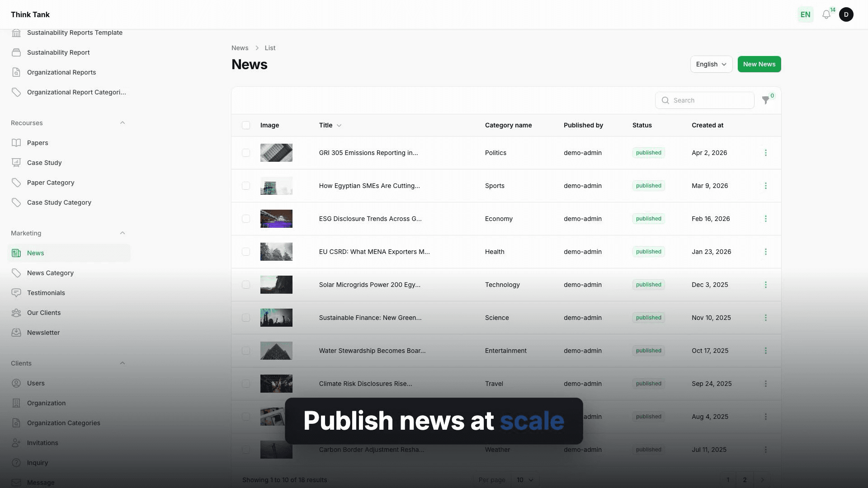Check the GRI 305 Emissions Reporting row checkbox
Viewport: 868px width, 488px height.
pyautogui.click(x=246, y=153)
